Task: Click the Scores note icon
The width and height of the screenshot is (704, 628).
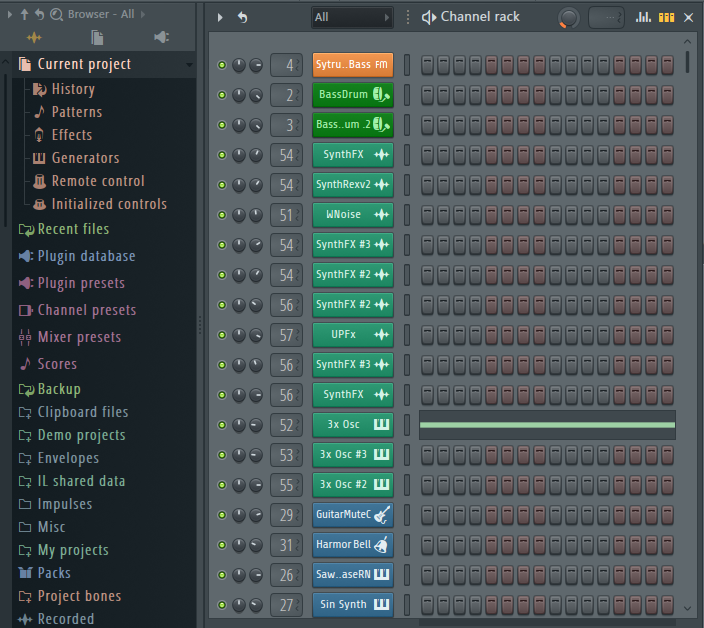Action: 26,364
